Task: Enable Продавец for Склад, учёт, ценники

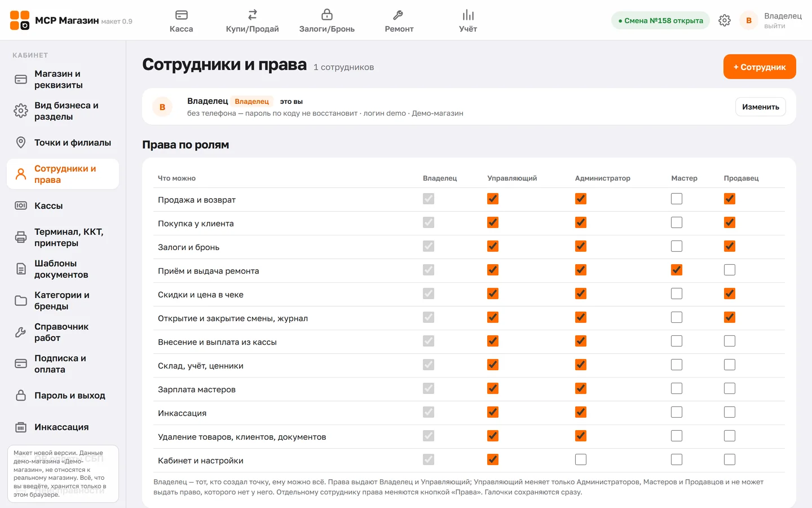Action: pos(730,365)
